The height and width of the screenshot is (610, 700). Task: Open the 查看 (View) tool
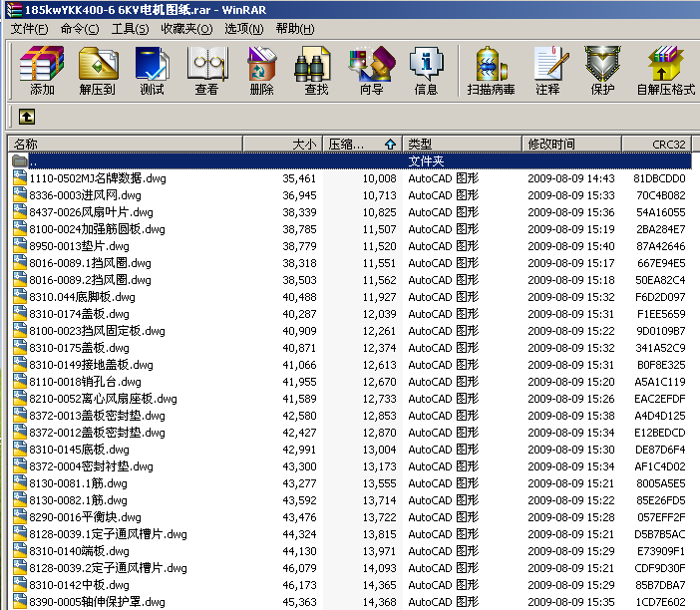pyautogui.click(x=206, y=71)
